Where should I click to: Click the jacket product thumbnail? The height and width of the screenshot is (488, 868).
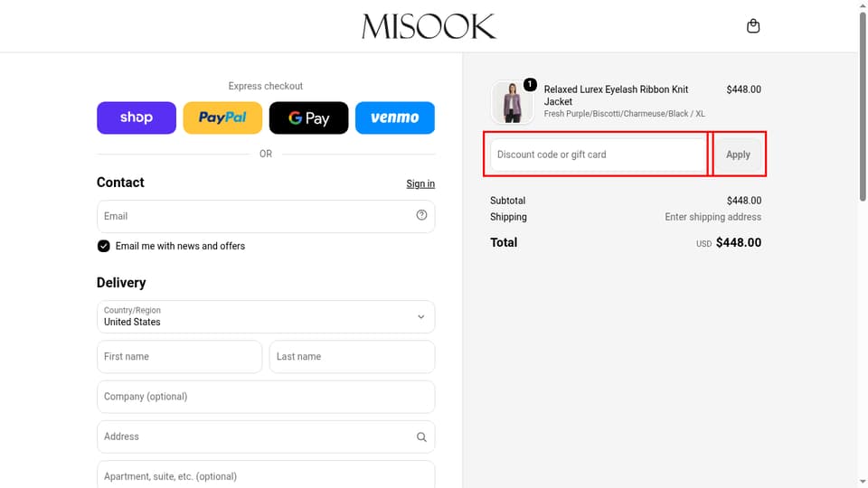pyautogui.click(x=512, y=102)
